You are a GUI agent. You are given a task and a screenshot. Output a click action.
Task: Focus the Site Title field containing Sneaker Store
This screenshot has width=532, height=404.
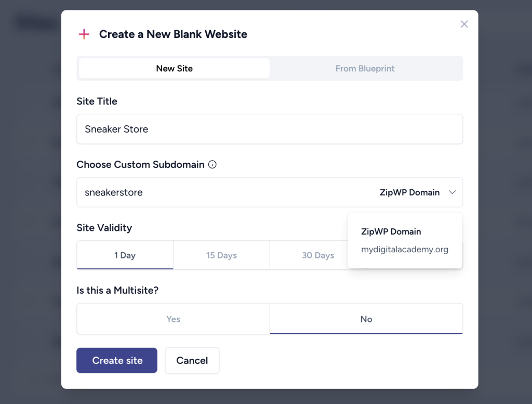point(269,129)
